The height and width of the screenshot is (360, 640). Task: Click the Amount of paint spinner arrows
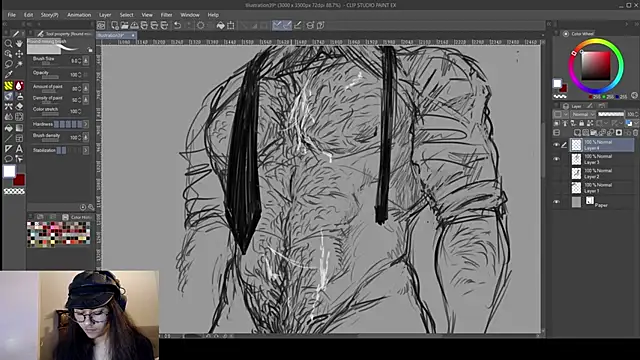[x=80, y=88]
